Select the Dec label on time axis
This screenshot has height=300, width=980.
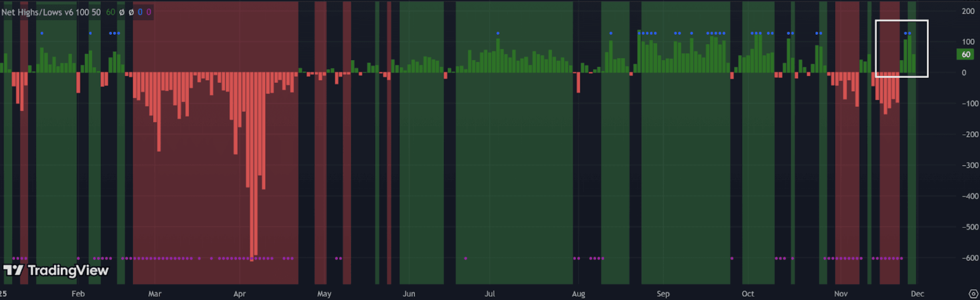point(917,294)
